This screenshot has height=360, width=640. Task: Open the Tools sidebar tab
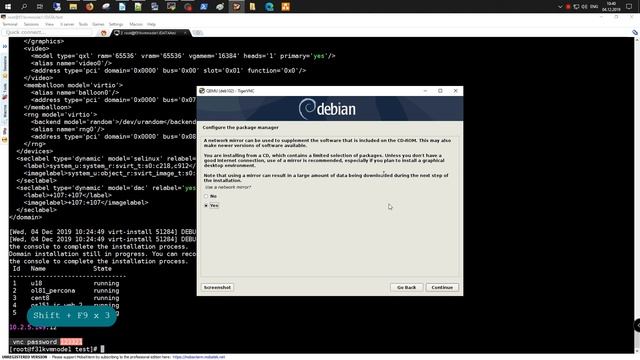coord(5,90)
